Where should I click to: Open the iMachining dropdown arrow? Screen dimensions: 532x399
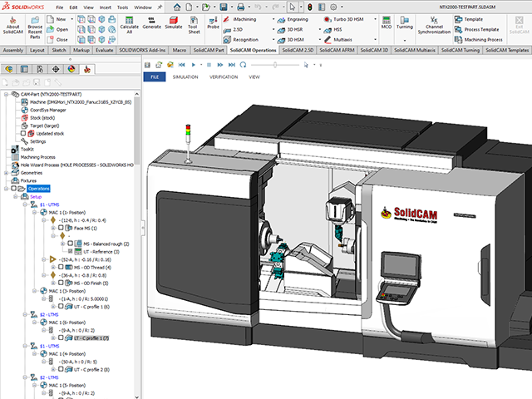pos(273,19)
